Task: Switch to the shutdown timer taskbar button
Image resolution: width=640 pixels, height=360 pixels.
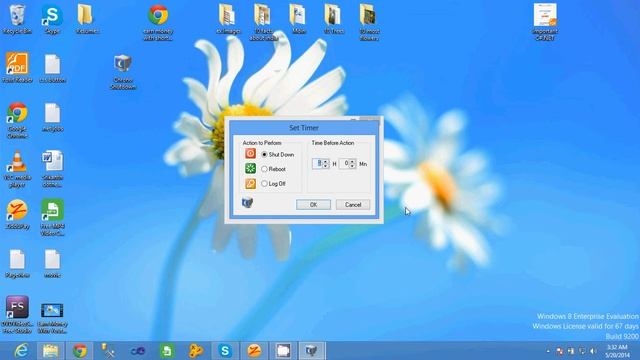Action: (x=311, y=351)
